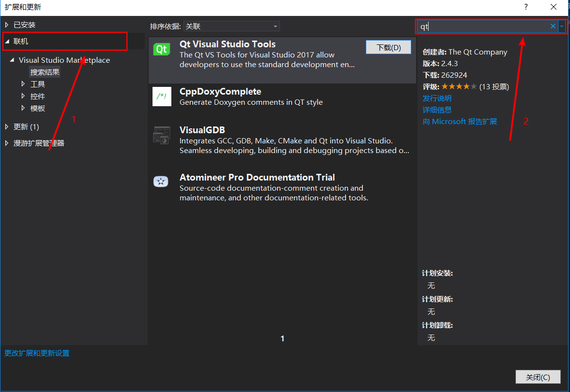Click the search input field containing qt
Image resolution: width=570 pixels, height=392 pixels.
click(x=484, y=26)
